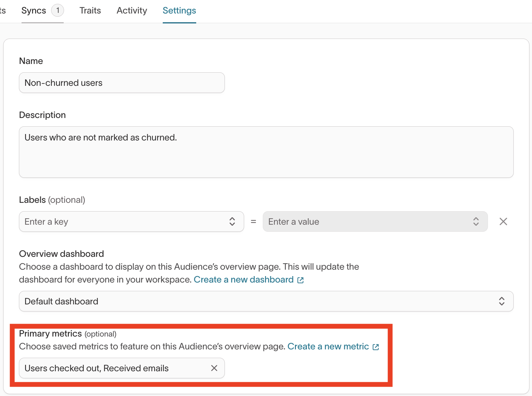Focus the Description text area
The image size is (532, 396).
coord(266,152)
